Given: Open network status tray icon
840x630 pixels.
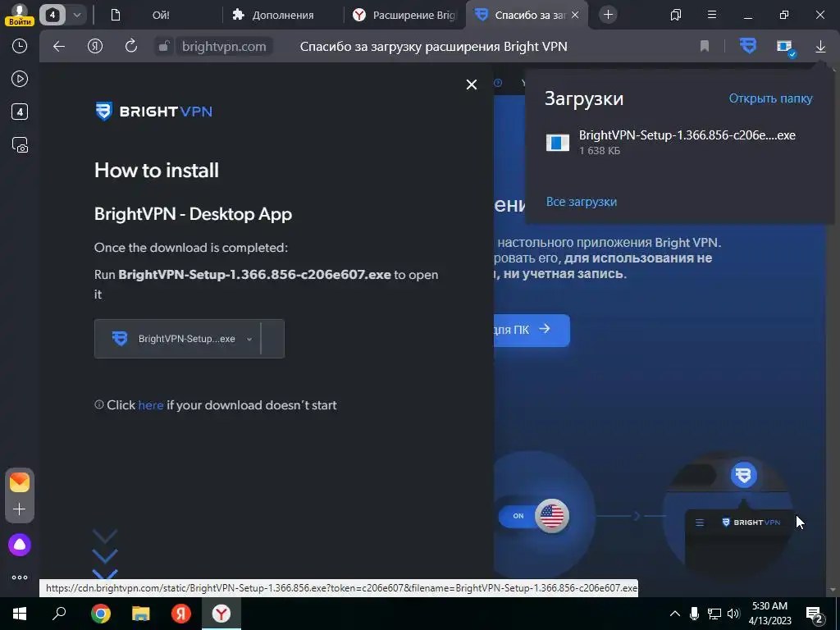Looking at the screenshot, I should (x=714, y=614).
